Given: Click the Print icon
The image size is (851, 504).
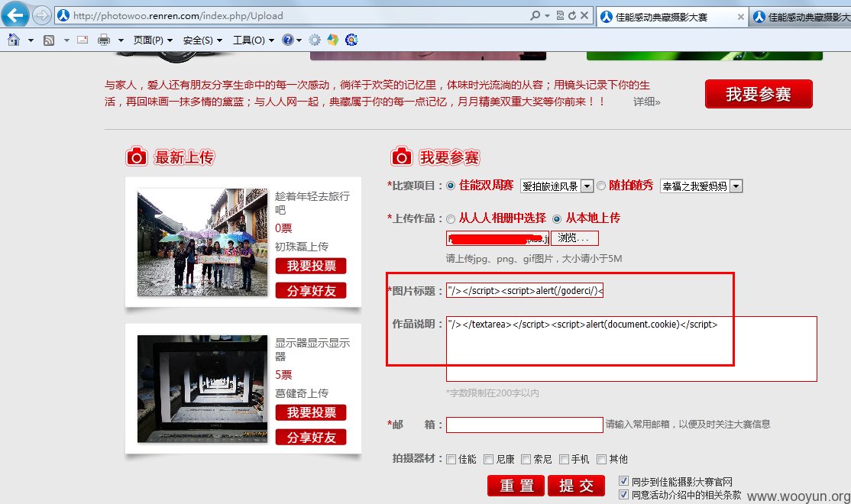Looking at the screenshot, I should [x=104, y=40].
